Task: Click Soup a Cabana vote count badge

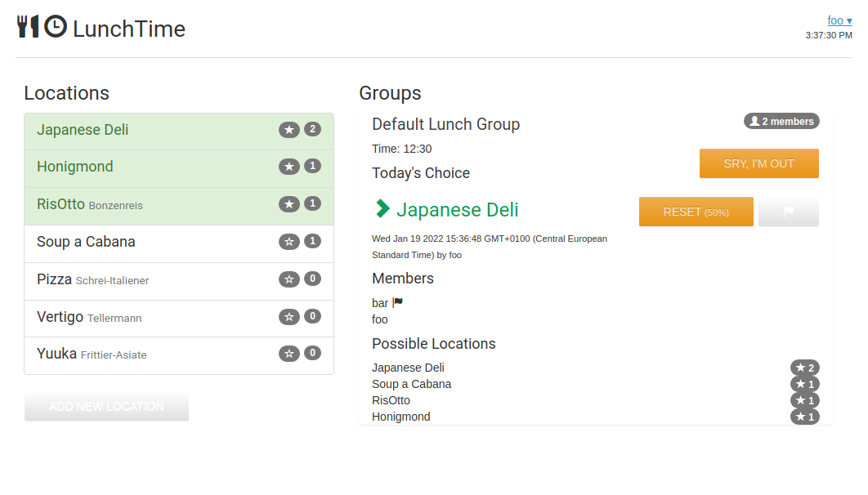Action: point(312,241)
